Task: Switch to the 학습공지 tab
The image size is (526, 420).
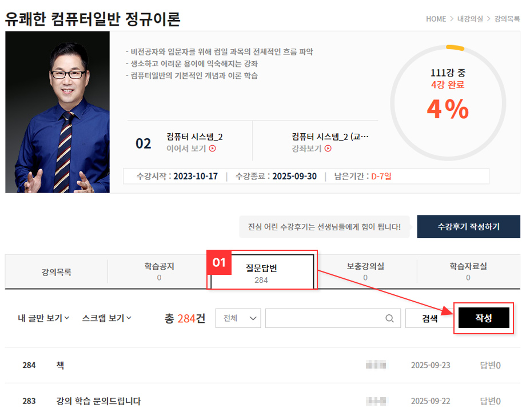Action: point(159,271)
